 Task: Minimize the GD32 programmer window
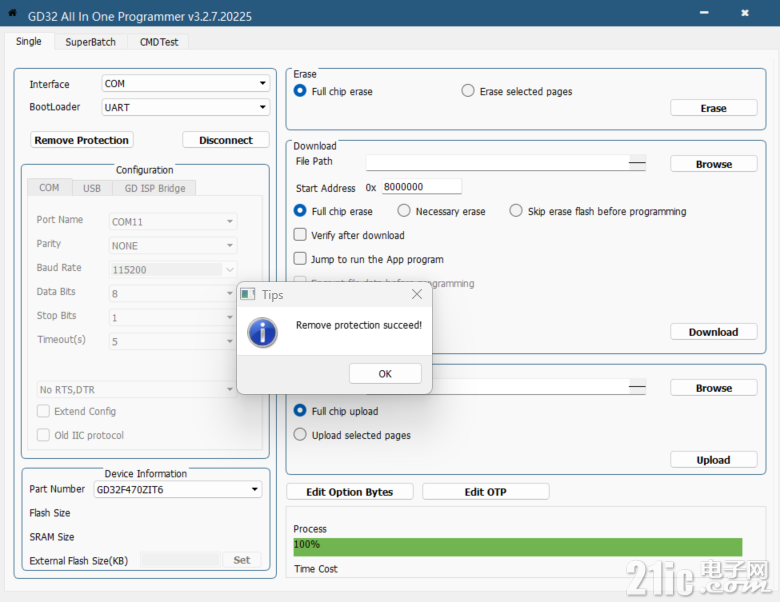pos(704,12)
